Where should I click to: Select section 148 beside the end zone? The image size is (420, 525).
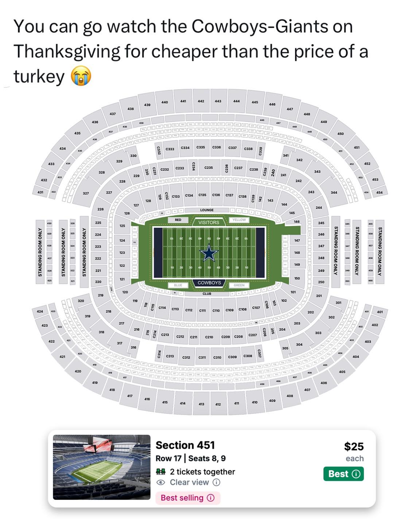(x=297, y=252)
